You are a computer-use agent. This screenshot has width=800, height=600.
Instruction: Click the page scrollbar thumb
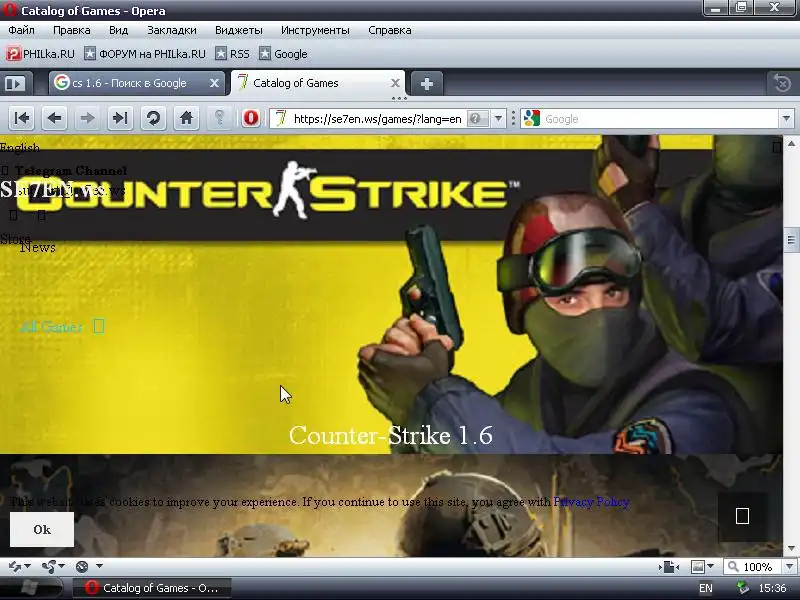pos(791,239)
